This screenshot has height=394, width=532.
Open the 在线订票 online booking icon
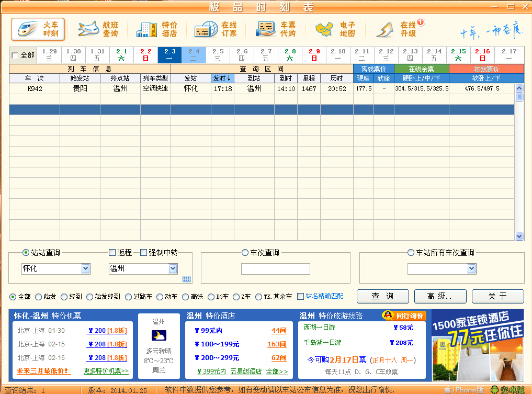click(x=216, y=29)
